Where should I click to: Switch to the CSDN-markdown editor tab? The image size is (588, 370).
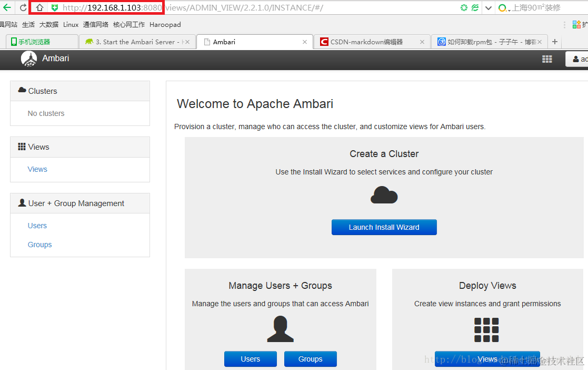click(x=372, y=42)
